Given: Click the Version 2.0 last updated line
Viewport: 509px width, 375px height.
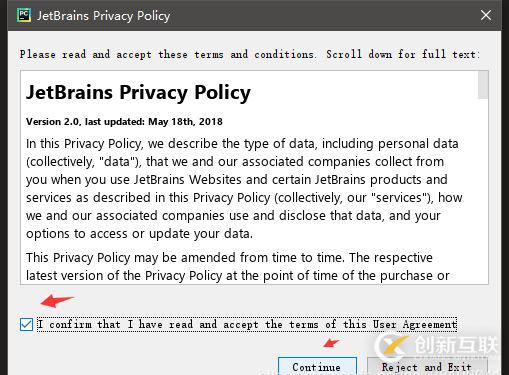Looking at the screenshot, I should [124, 122].
